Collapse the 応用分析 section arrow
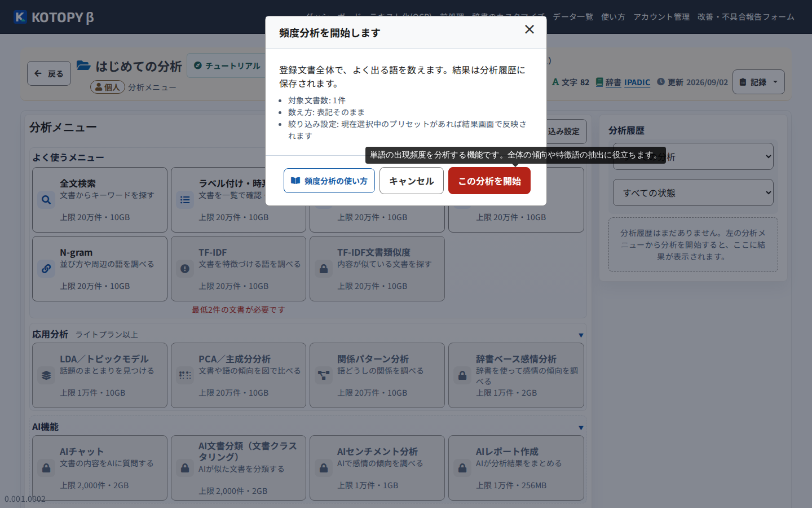Image resolution: width=812 pixels, height=508 pixels. click(581, 335)
